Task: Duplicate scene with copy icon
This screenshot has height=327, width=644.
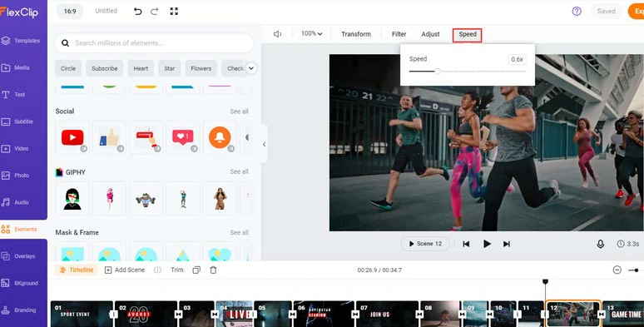Action: tap(196, 270)
